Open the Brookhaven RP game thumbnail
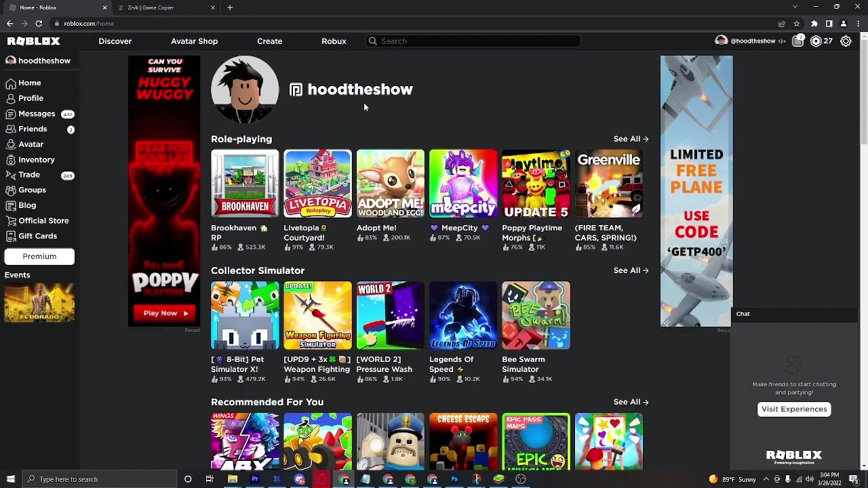The width and height of the screenshot is (868, 488). (244, 184)
